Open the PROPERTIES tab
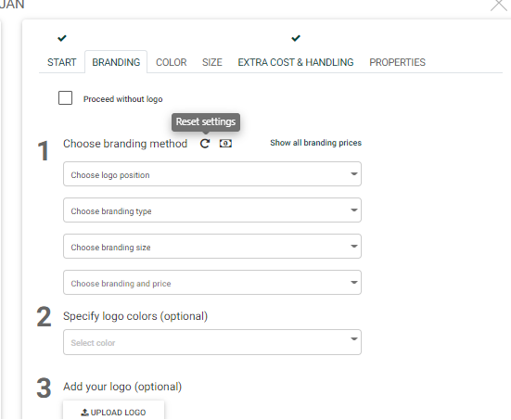511x420 pixels. click(397, 62)
